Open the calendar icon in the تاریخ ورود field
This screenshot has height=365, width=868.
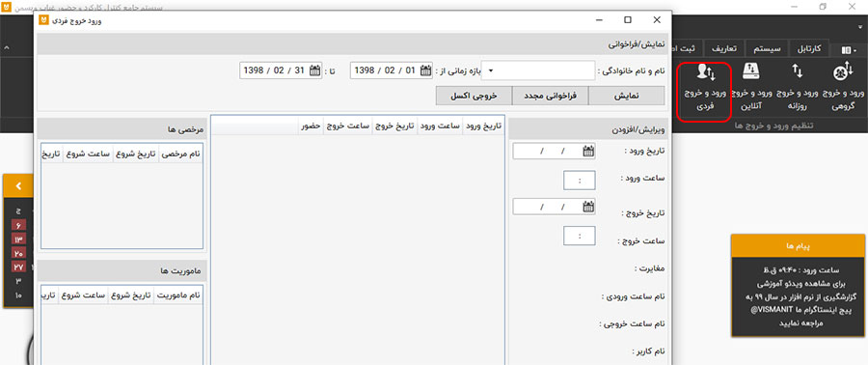(x=588, y=151)
